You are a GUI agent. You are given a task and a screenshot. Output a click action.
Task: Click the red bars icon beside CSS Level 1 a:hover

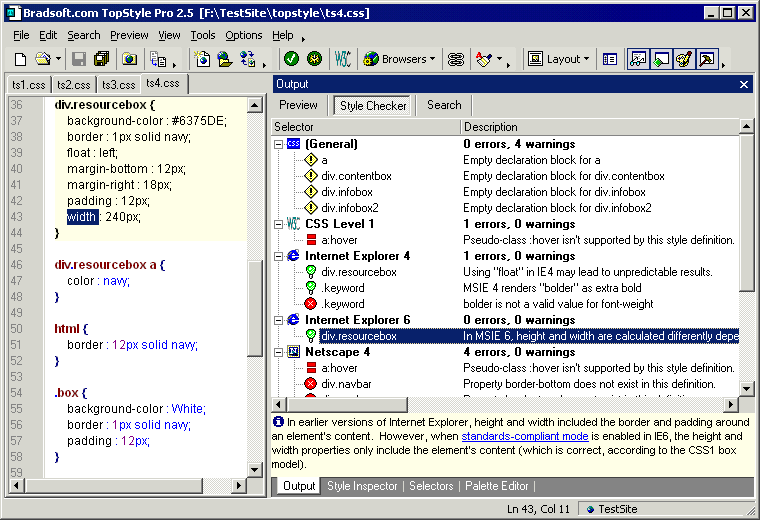(x=311, y=240)
